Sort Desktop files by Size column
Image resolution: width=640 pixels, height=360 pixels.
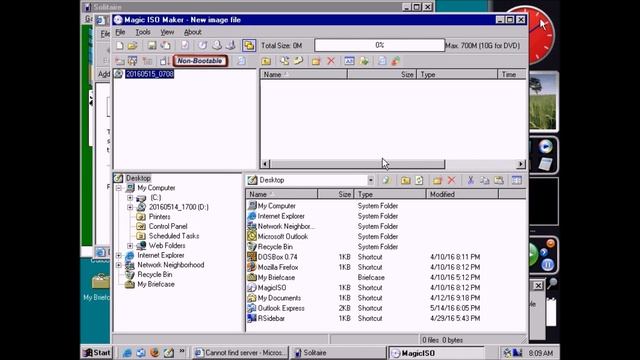pyautogui.click(x=336, y=194)
